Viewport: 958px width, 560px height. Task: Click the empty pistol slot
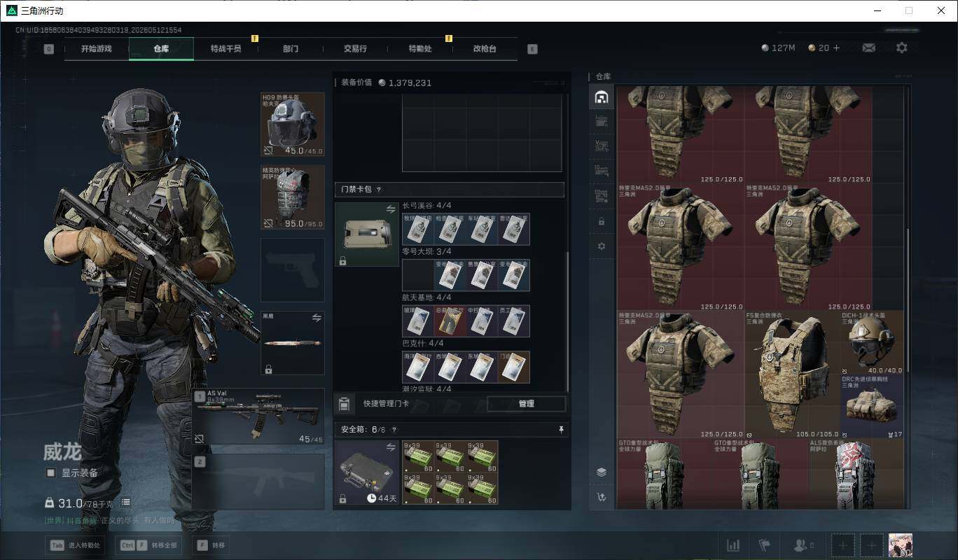coord(293,270)
